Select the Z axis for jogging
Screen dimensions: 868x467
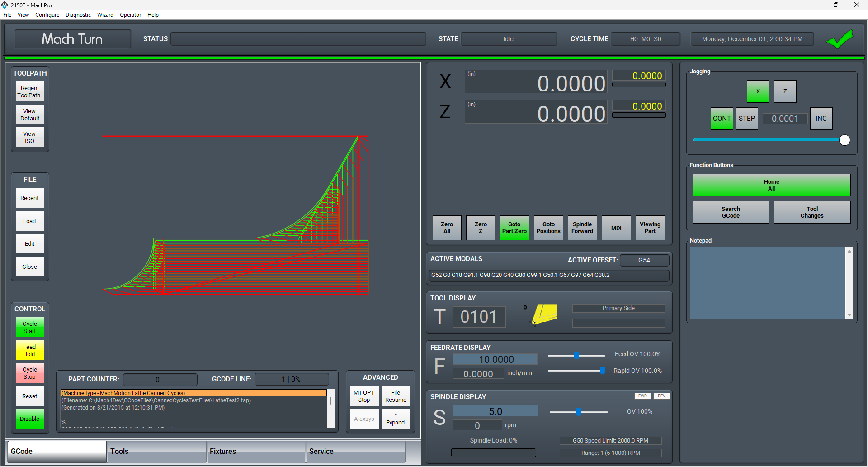785,91
